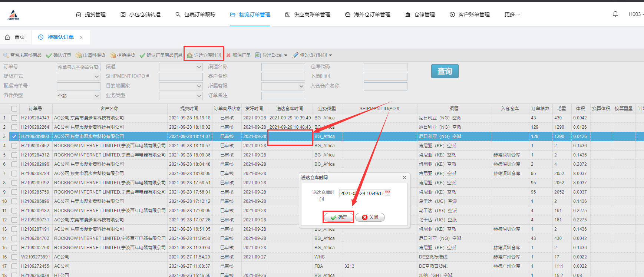The image size is (644, 277).
Task: Expand the 导出Excel dropdown
Action: tap(285, 55)
